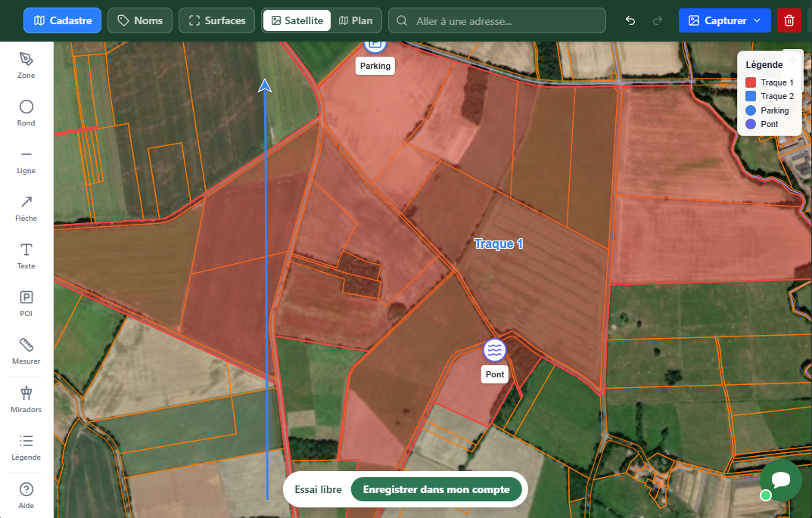812x518 pixels.
Task: Focus the Aller à une adresse search field
Action: click(x=497, y=20)
